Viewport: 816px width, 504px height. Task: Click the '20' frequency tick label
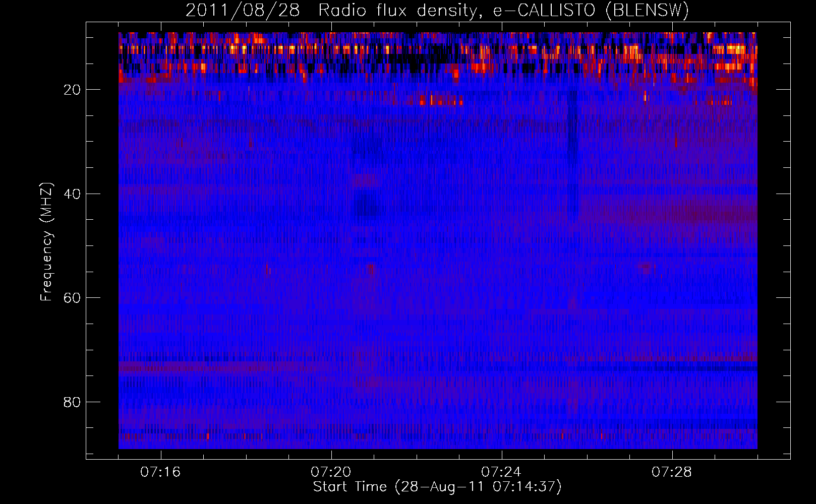pos(73,90)
